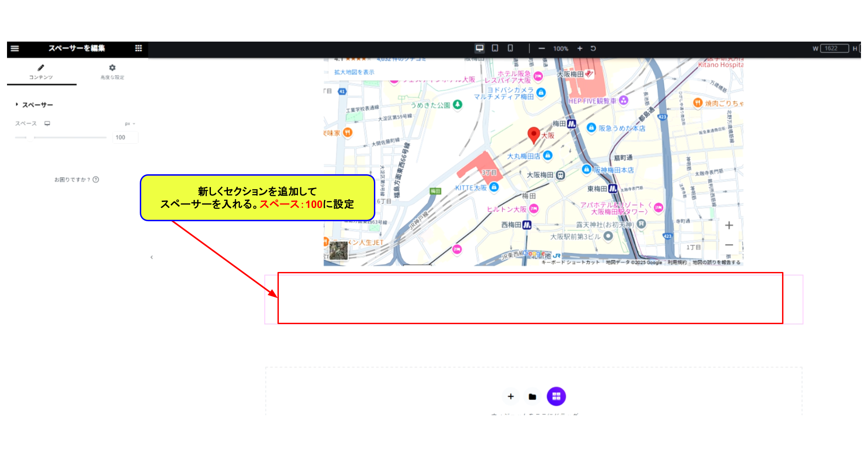Click the 西梅田 station label
This screenshot has height=473, width=868.
[511, 225]
